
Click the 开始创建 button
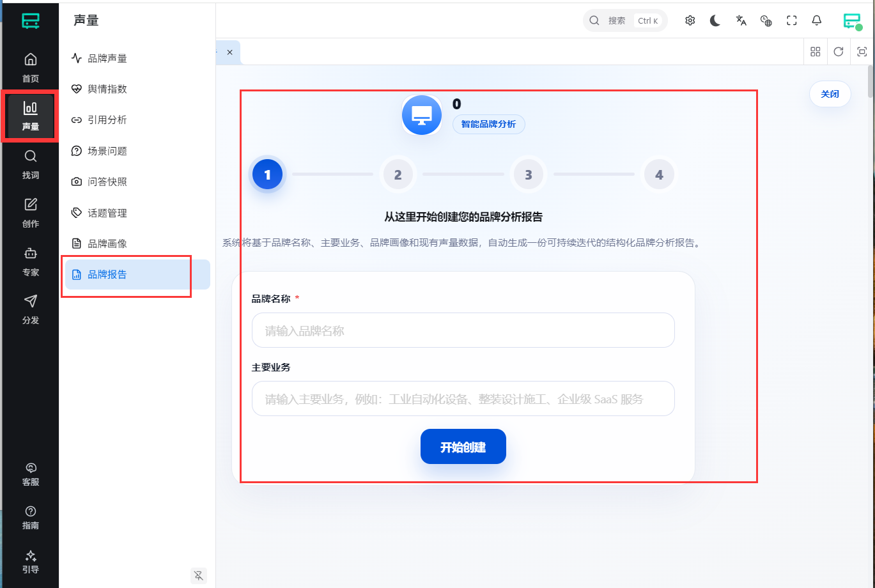click(463, 447)
